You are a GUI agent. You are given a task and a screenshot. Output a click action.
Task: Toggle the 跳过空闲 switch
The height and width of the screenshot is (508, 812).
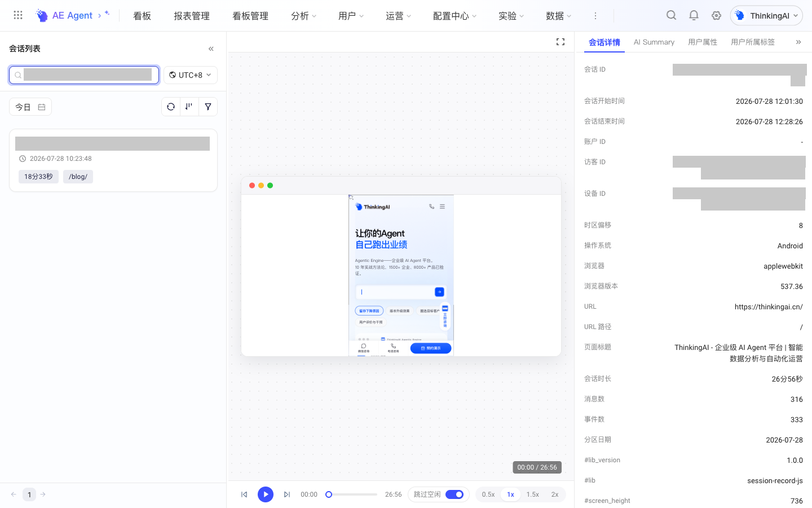(454, 494)
